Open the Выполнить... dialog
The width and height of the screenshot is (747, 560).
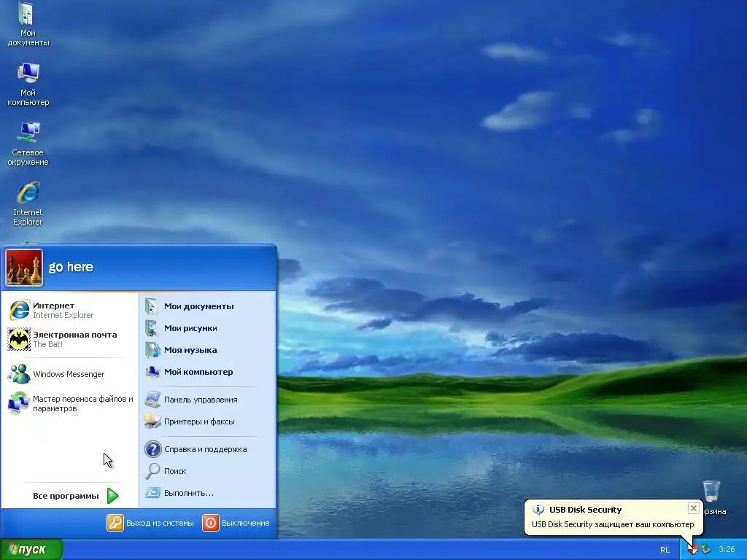point(208,493)
